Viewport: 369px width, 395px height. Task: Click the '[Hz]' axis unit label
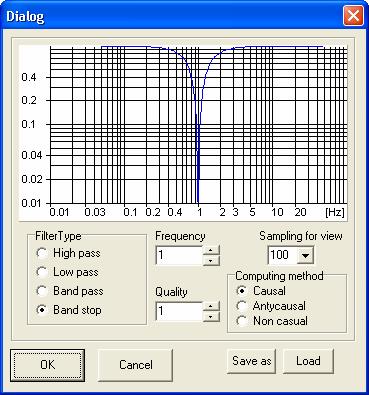(x=335, y=212)
